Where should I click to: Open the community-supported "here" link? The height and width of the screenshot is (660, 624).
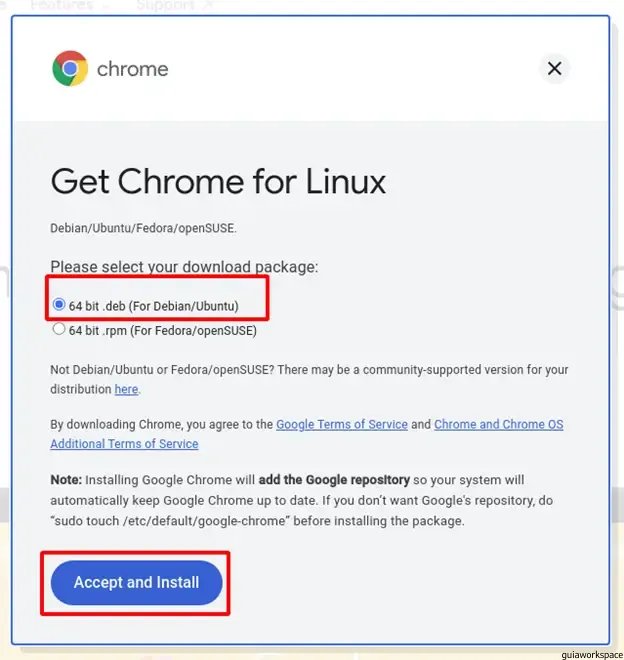point(126,389)
